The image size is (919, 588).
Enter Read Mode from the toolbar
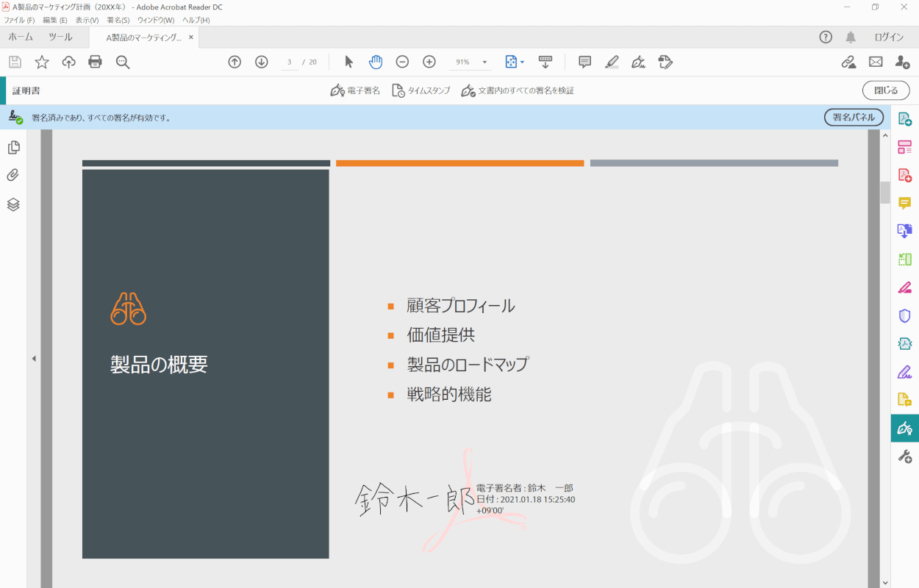coord(546,62)
